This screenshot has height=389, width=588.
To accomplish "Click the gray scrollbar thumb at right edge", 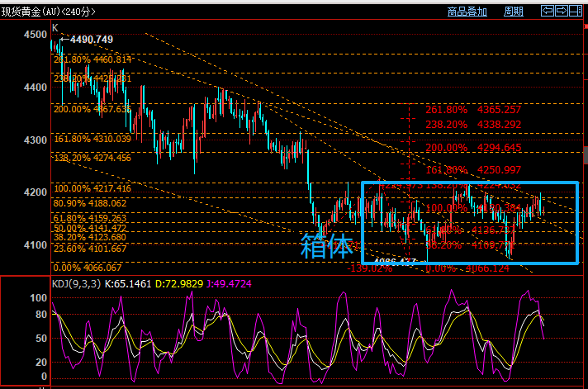I will [586, 155].
